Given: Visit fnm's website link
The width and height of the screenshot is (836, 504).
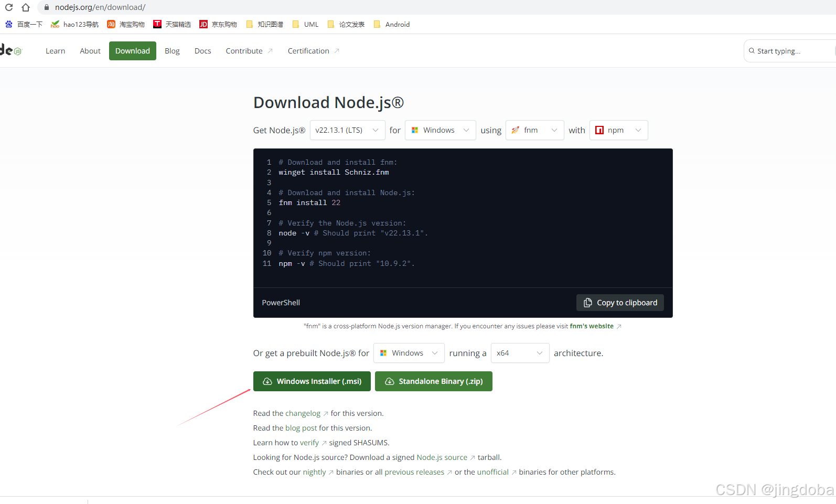Looking at the screenshot, I should (x=592, y=326).
